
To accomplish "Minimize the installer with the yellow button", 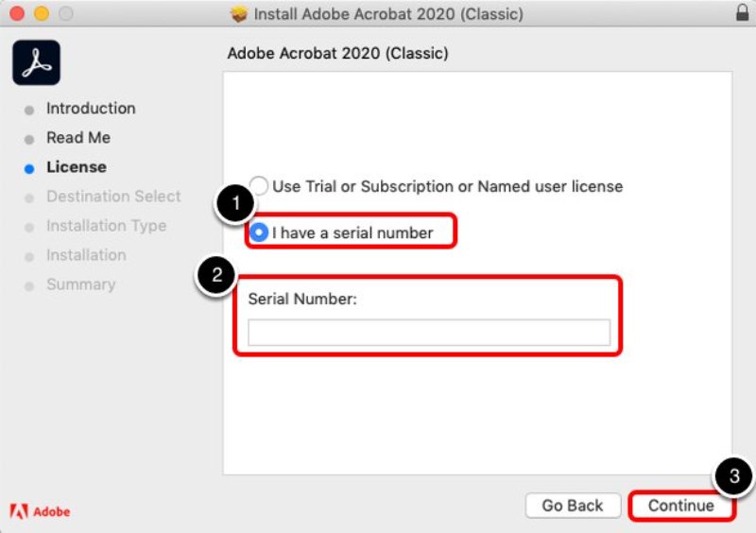I will [42, 14].
